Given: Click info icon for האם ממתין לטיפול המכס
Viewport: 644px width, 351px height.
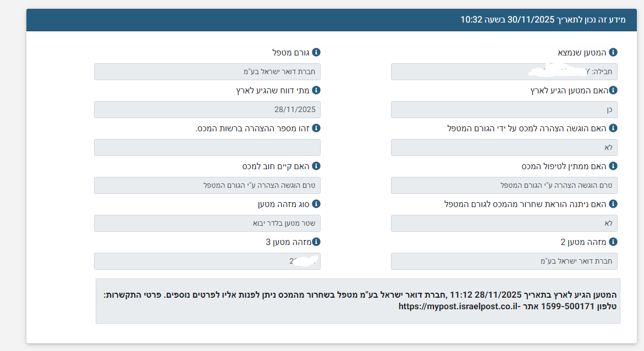Looking at the screenshot, I should pyautogui.click(x=613, y=166).
